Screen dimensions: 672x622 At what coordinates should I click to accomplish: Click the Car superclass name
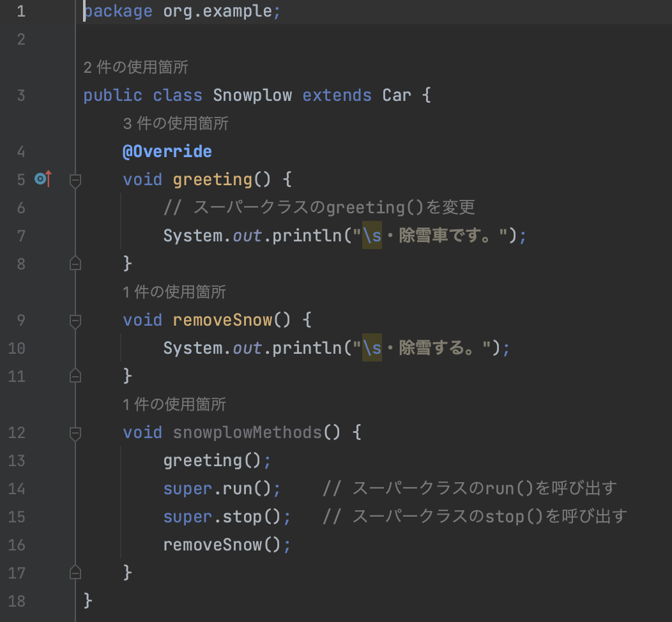(397, 96)
